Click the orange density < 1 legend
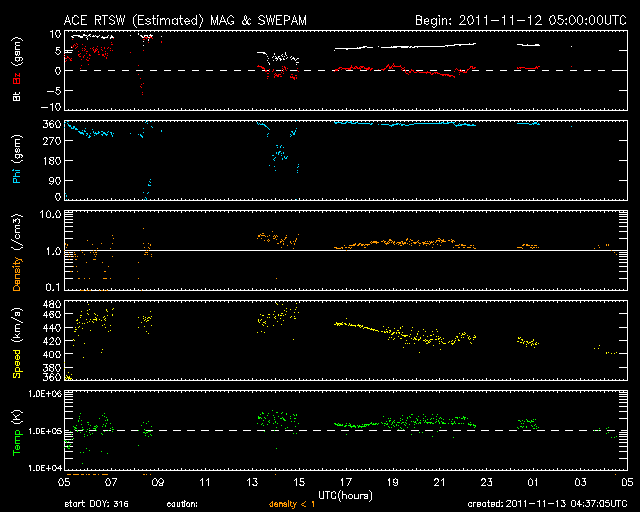This screenshot has height=512, width=640. 294,505
